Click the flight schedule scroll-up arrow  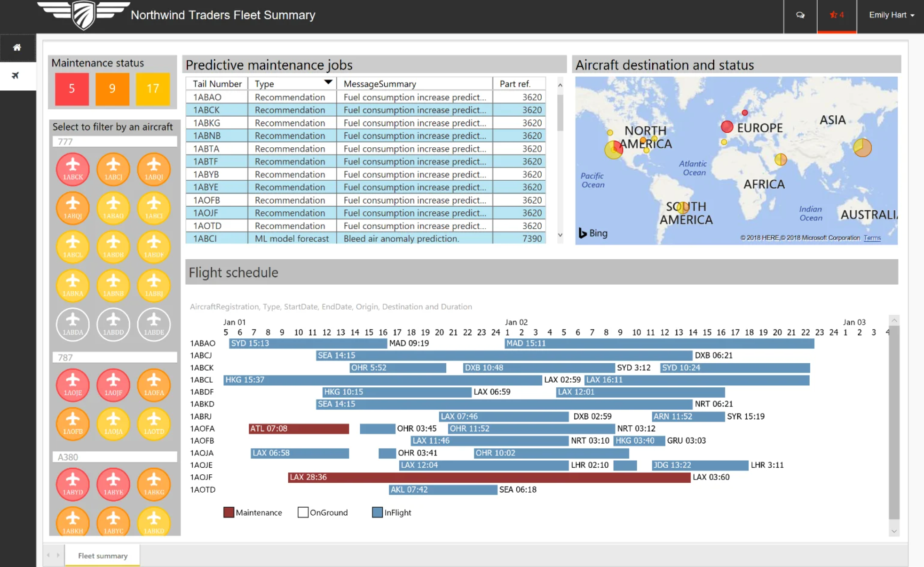point(894,320)
